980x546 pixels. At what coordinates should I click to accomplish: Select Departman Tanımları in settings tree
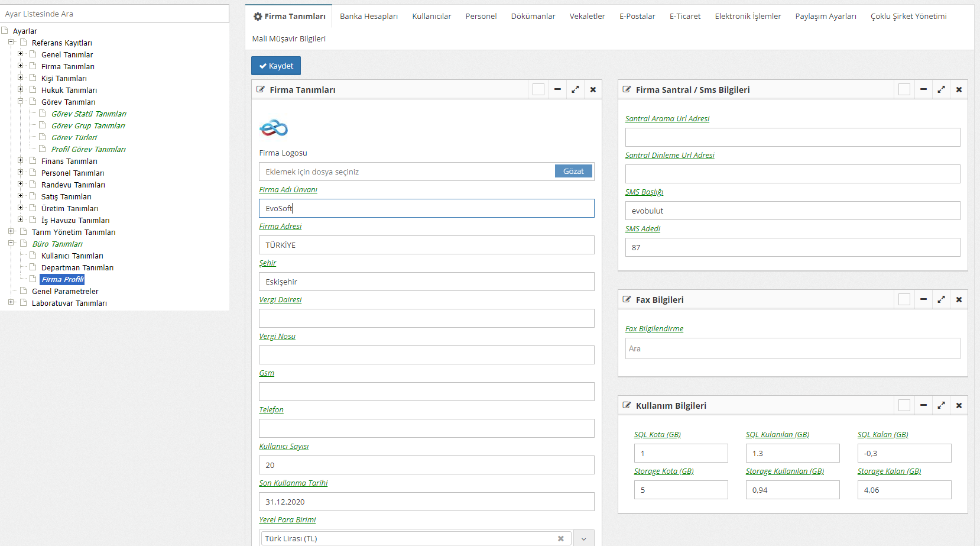pyautogui.click(x=77, y=267)
